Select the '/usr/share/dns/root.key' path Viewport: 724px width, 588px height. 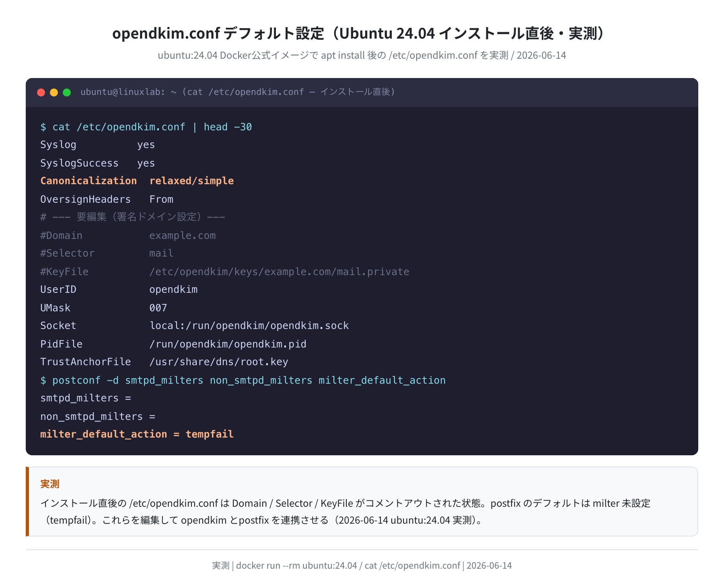[219, 362]
